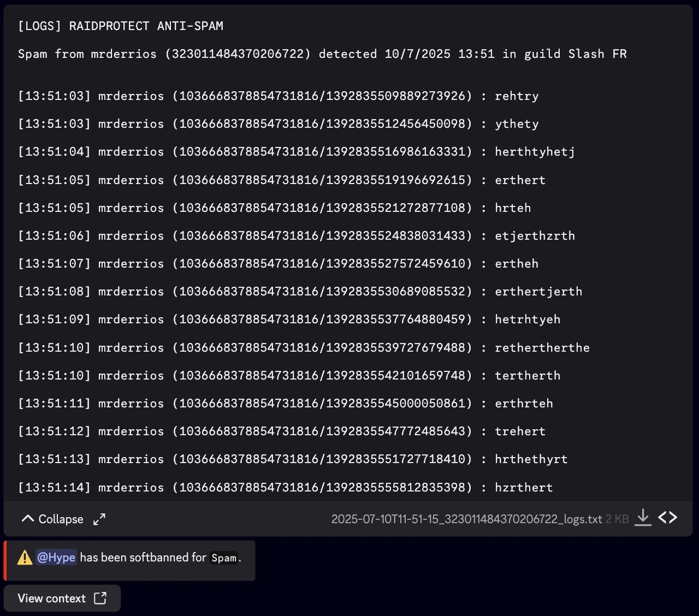
Task: Click the Spam reason code tag
Action: [224, 558]
